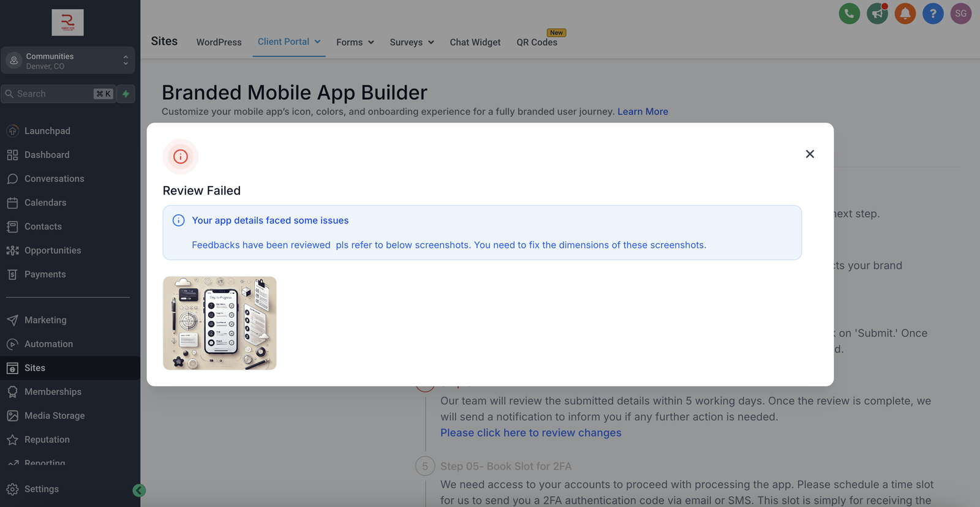Switch to the WordPress tab
Image resolution: width=980 pixels, height=507 pixels.
click(x=219, y=42)
